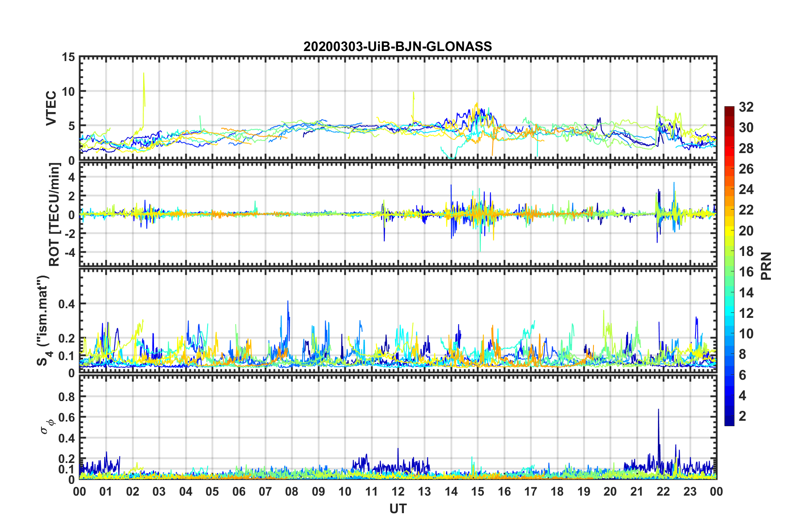Image resolution: width=796 pixels, height=532 pixels.
Task: Click the 4 label on PRN colorbar
Action: pos(743,396)
